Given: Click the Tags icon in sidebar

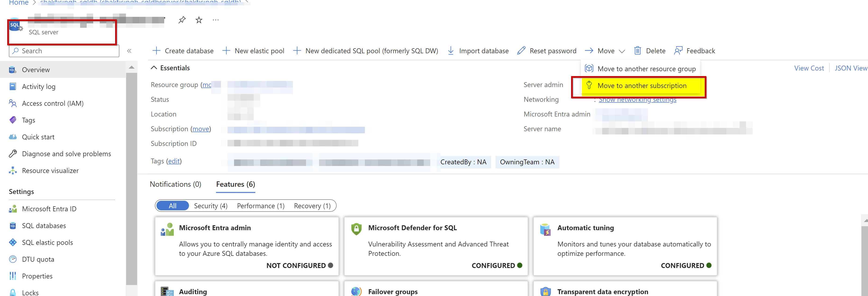Looking at the screenshot, I should tap(13, 120).
